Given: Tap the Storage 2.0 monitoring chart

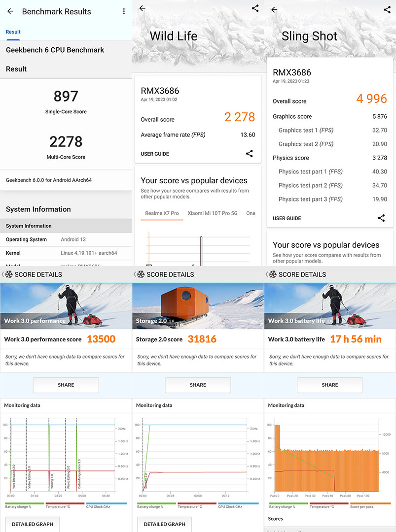Looking at the screenshot, I should point(198,458).
